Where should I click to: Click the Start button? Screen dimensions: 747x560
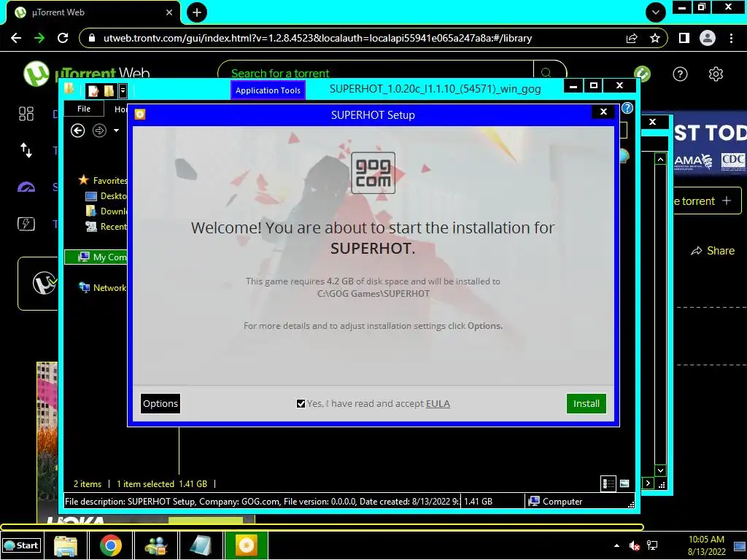click(x=22, y=545)
